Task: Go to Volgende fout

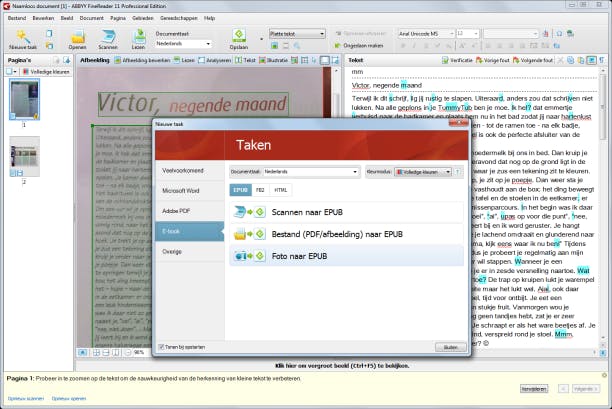Action: [x=533, y=60]
